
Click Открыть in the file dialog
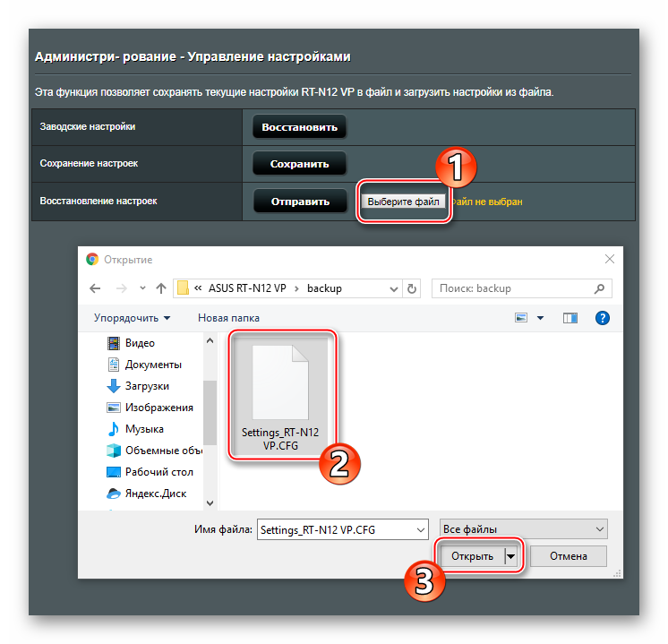tap(472, 556)
